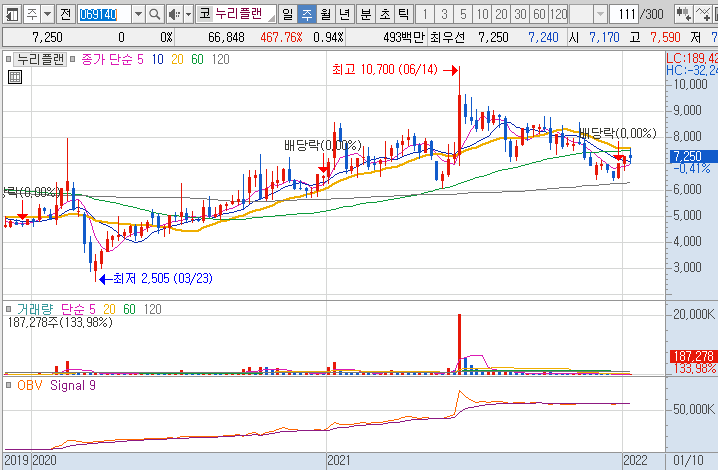Click the 01/10 date label
Viewport: 718px width, 470px height.
[688, 460]
